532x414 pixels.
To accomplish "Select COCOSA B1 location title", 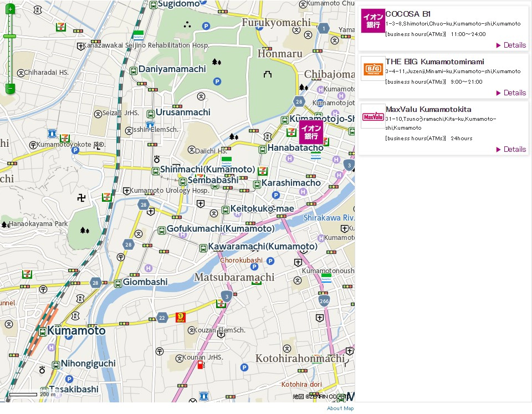I will [x=408, y=14].
